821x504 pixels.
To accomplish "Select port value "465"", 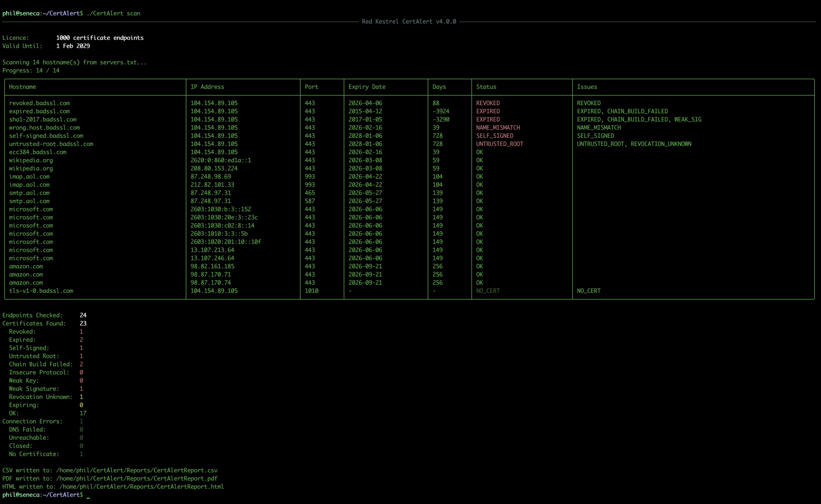I will 310,193.
